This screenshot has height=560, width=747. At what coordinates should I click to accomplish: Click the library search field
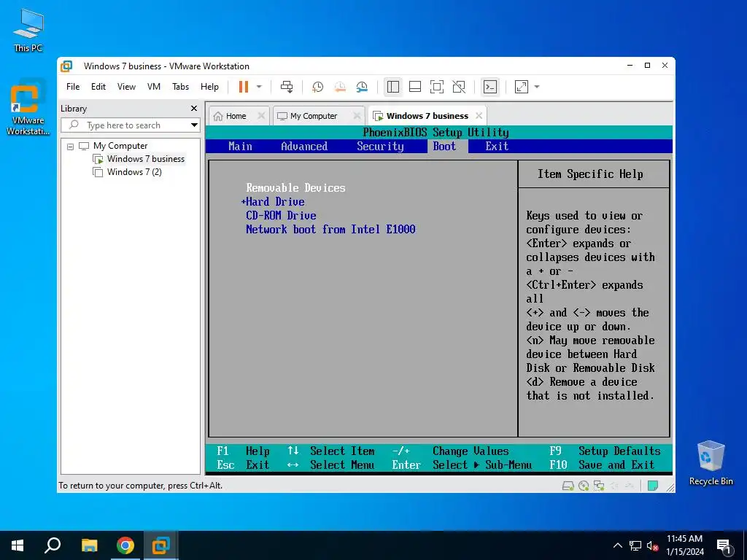click(x=125, y=125)
